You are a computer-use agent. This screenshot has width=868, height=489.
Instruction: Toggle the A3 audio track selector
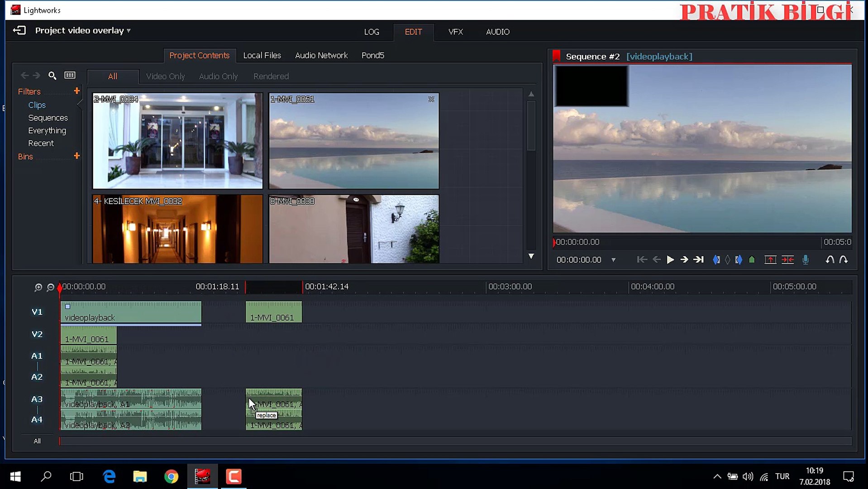click(x=37, y=399)
